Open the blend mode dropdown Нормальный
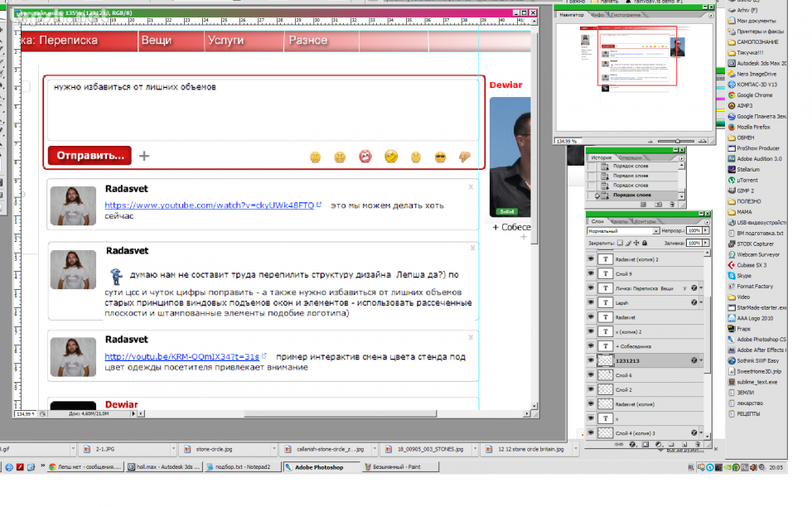 621,231
